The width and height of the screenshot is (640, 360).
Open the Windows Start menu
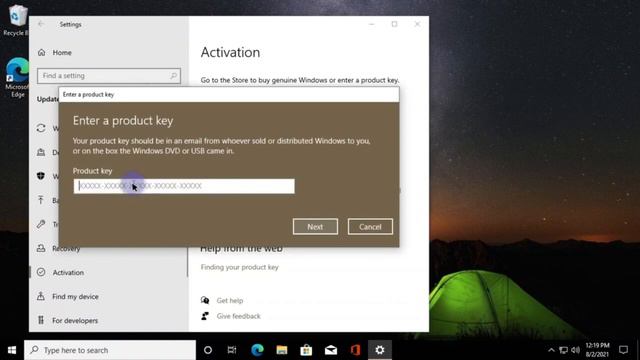coord(12,350)
